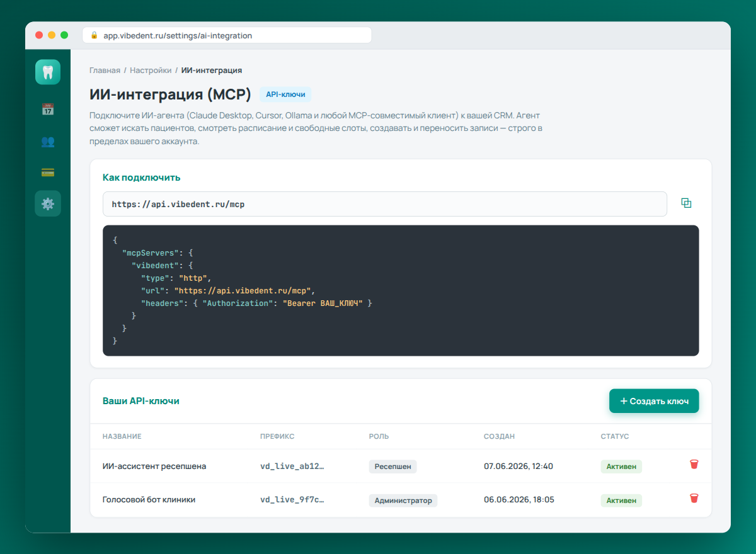The height and width of the screenshot is (554, 756).
Task: Delete the Голосовой бот клиники key
Action: point(694,499)
